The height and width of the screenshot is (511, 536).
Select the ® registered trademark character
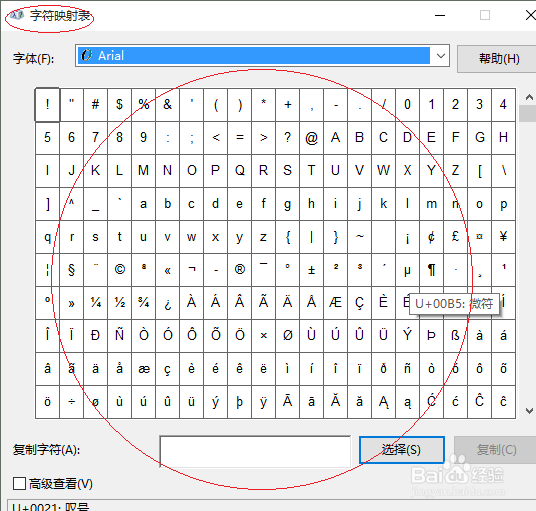240,270
